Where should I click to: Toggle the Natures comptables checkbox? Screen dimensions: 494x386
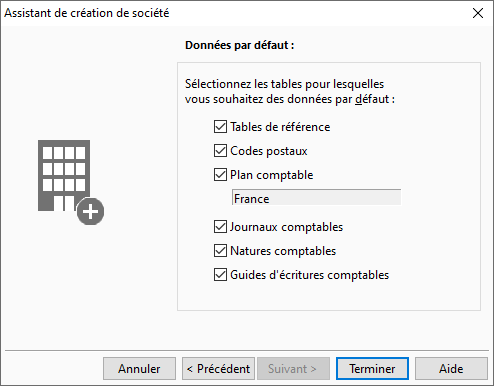[220, 251]
